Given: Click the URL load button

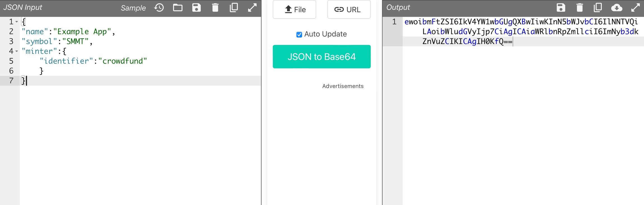Looking at the screenshot, I should (x=349, y=9).
